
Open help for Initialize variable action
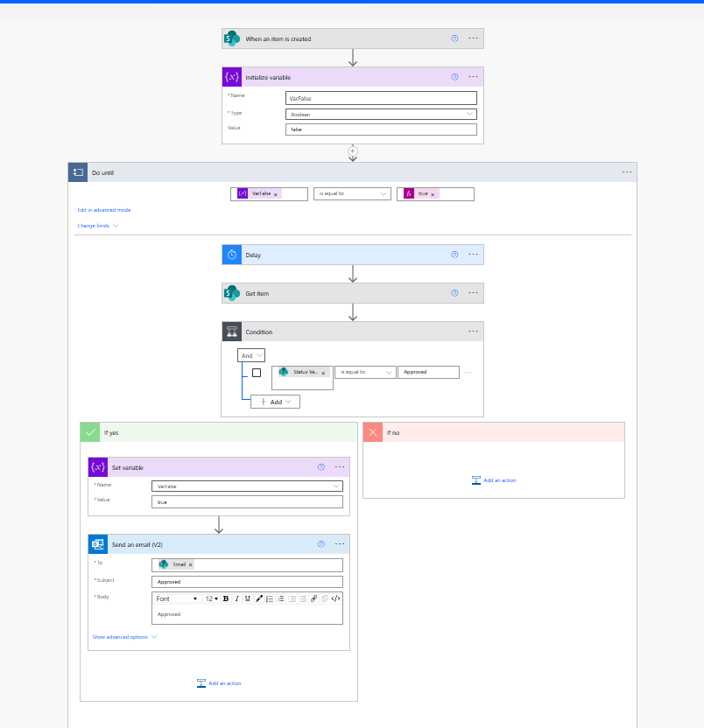click(x=454, y=77)
